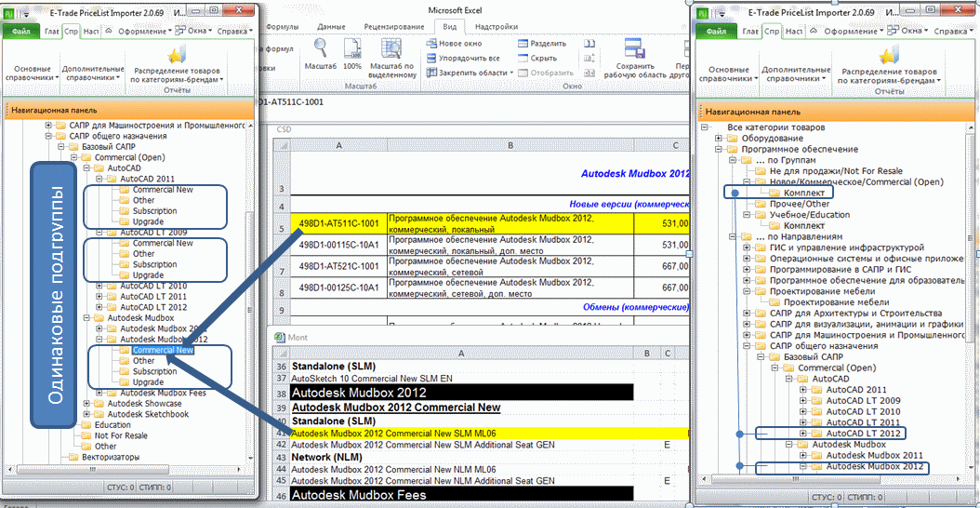Click column B header in CSD sheet
Screen dimensions: 980x508
click(510, 145)
